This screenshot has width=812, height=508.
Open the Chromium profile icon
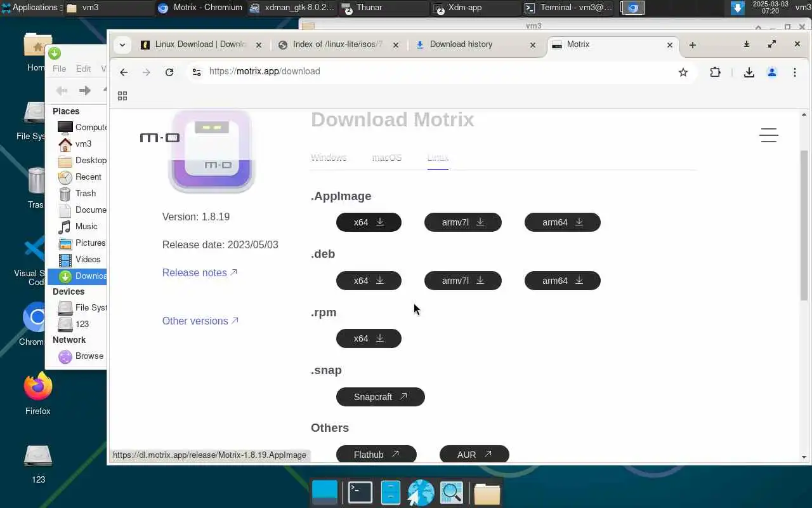[772, 72]
